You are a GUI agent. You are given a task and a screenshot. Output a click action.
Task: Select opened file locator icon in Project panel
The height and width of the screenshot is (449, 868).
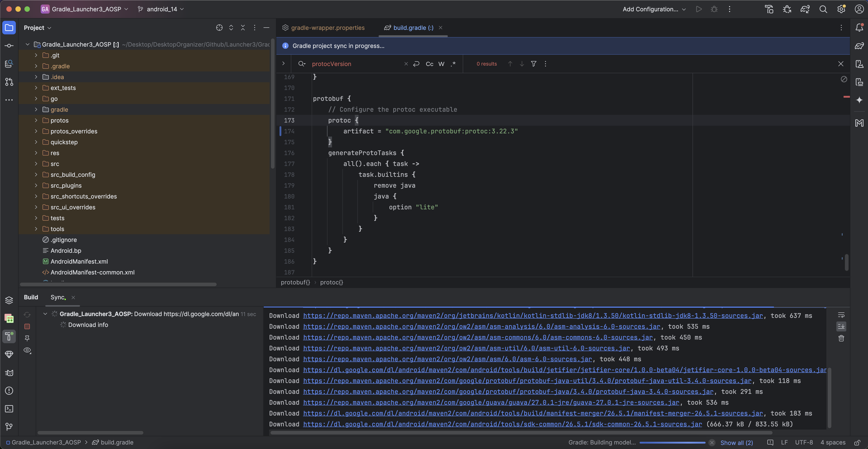coord(219,28)
